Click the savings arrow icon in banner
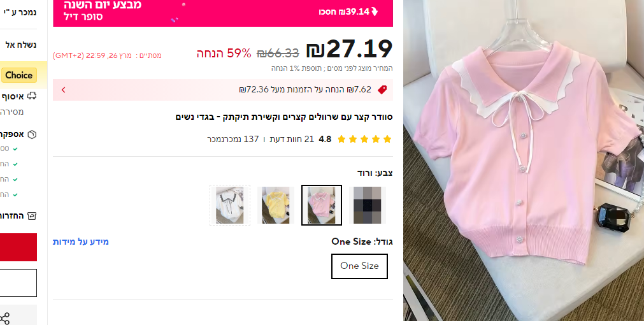Screen dimensions: 644x325 (375, 12)
